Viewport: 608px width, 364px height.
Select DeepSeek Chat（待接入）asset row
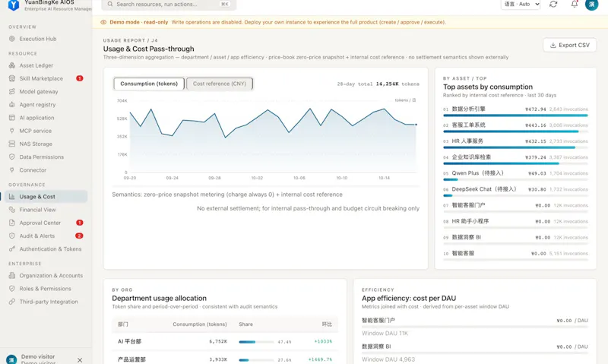point(515,191)
